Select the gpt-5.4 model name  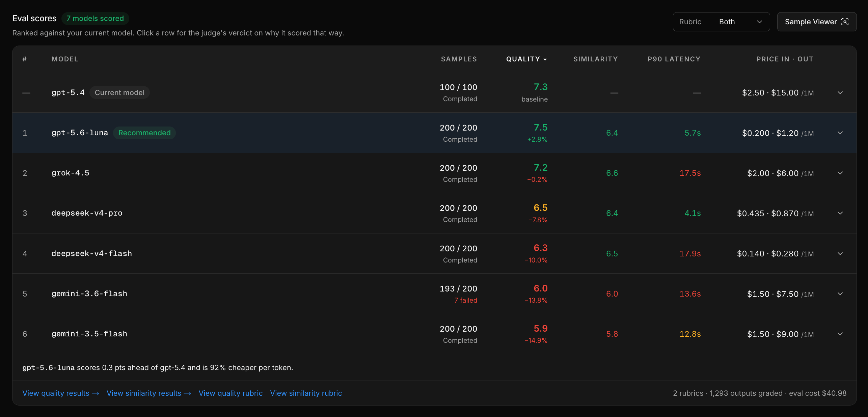[68, 92]
